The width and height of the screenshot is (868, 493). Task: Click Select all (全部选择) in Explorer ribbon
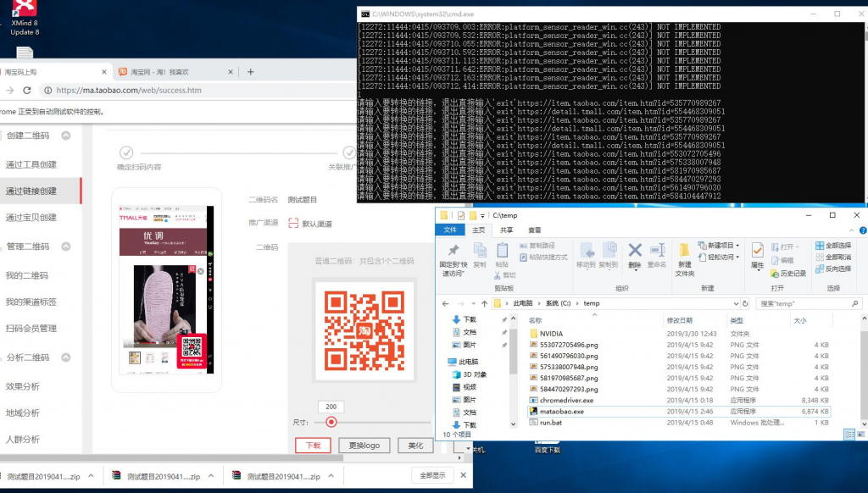pos(833,245)
